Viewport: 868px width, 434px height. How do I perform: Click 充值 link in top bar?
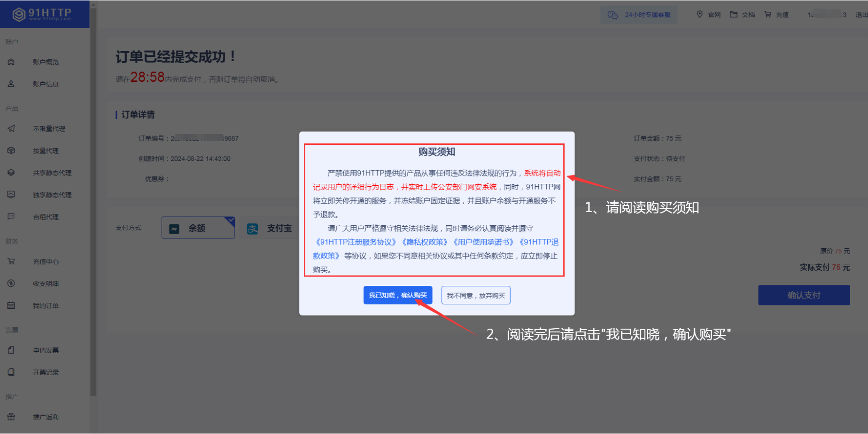(x=782, y=15)
